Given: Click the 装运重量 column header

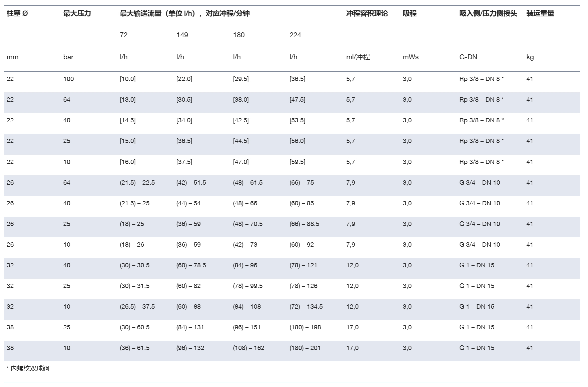Looking at the screenshot, I should 540,14.
